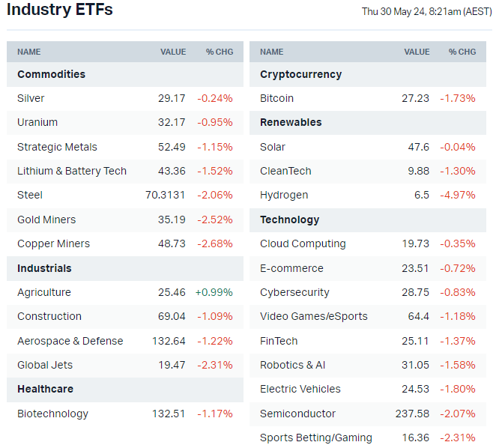Select the Renewables section heading
Viewport: 499px width, 448px height.
(291, 122)
